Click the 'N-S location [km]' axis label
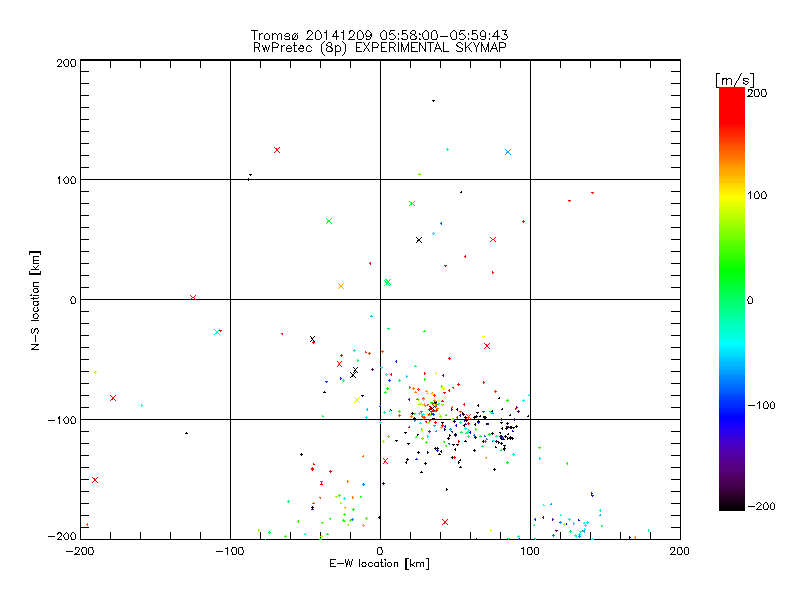 [x=35, y=301]
